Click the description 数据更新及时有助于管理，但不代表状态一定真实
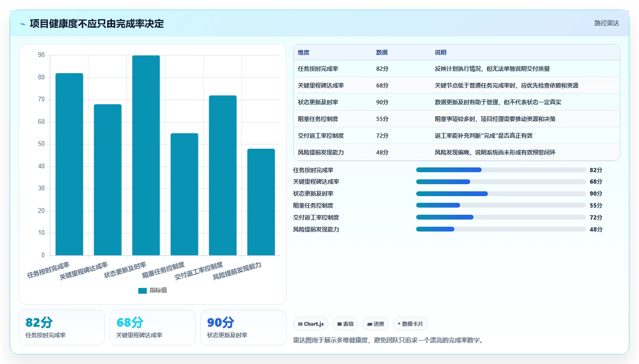 click(498, 102)
